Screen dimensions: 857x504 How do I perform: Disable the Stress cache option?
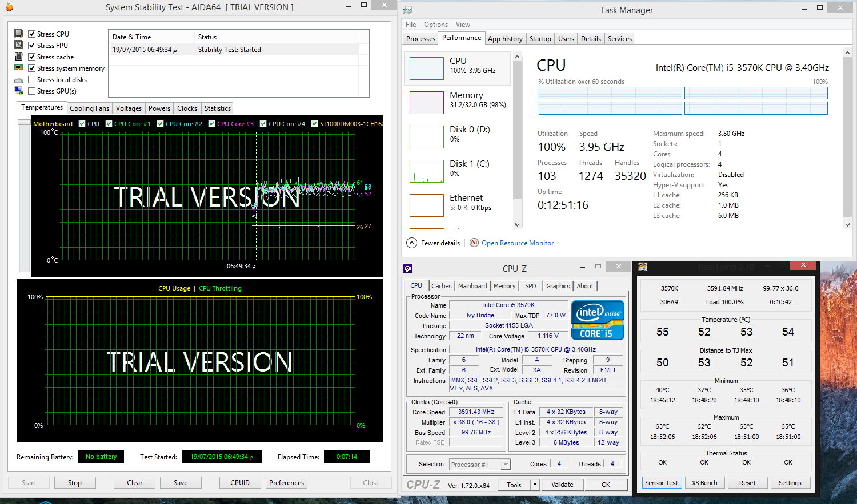pyautogui.click(x=32, y=57)
